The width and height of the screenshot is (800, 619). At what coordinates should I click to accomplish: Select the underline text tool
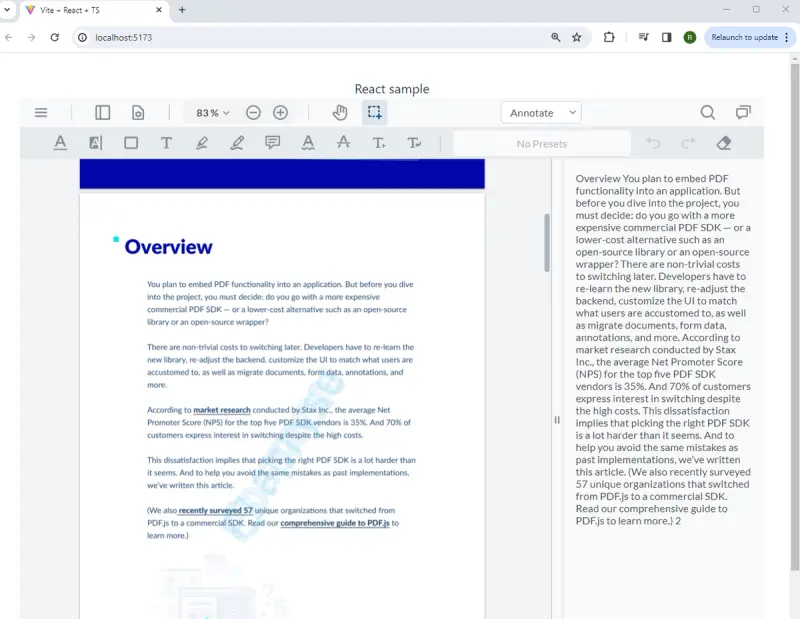tap(60, 143)
